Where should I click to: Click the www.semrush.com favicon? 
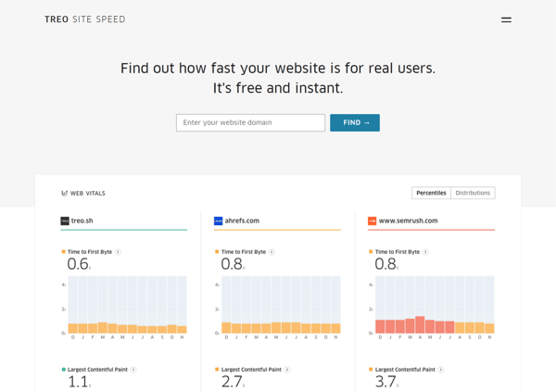(372, 221)
